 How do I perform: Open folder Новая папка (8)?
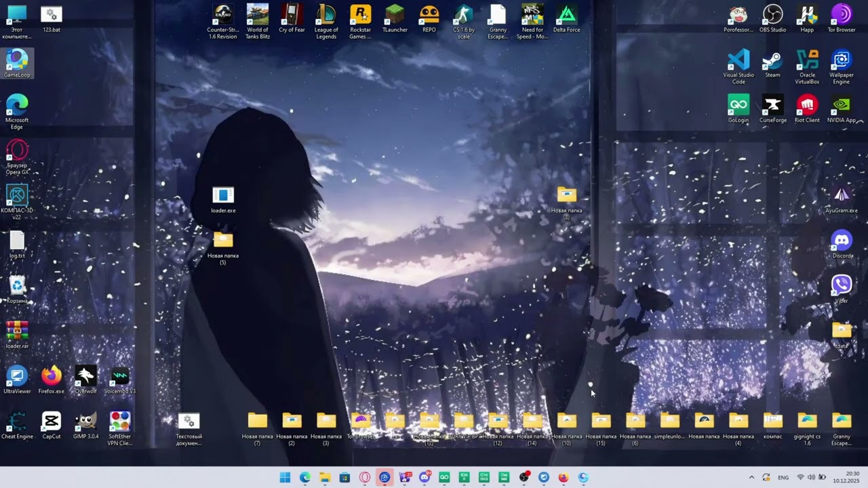[566, 203]
